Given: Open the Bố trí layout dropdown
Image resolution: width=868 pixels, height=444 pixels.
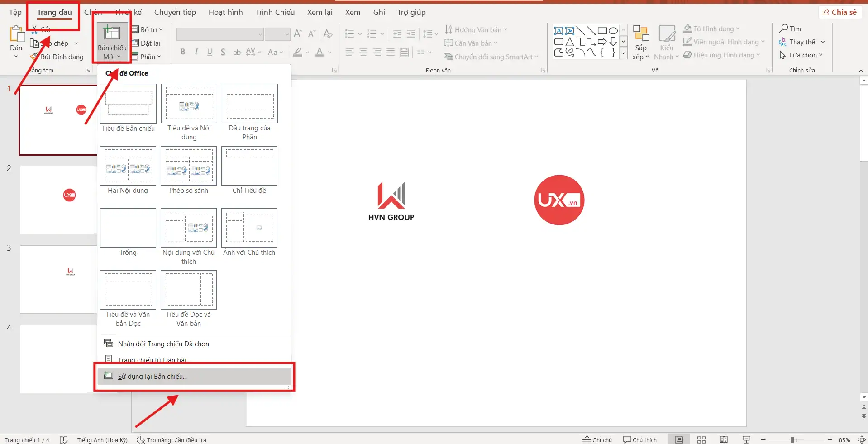Looking at the screenshot, I should tap(148, 29).
